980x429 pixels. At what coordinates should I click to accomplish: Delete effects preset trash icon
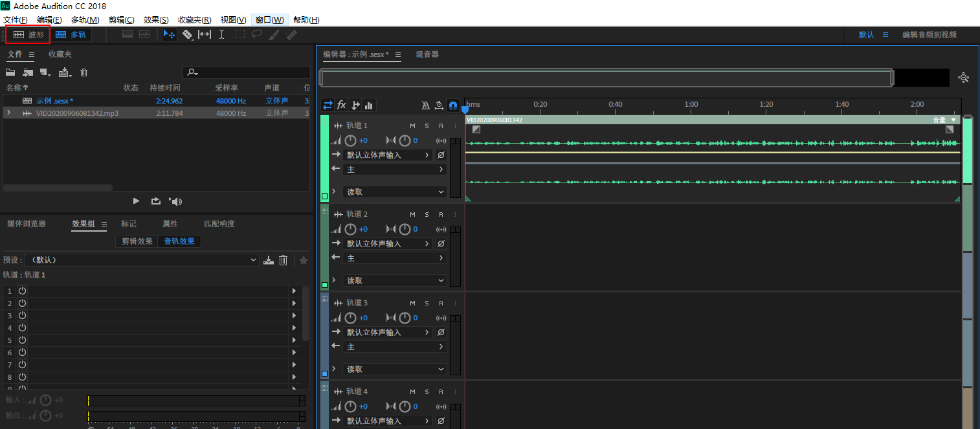coord(283,260)
